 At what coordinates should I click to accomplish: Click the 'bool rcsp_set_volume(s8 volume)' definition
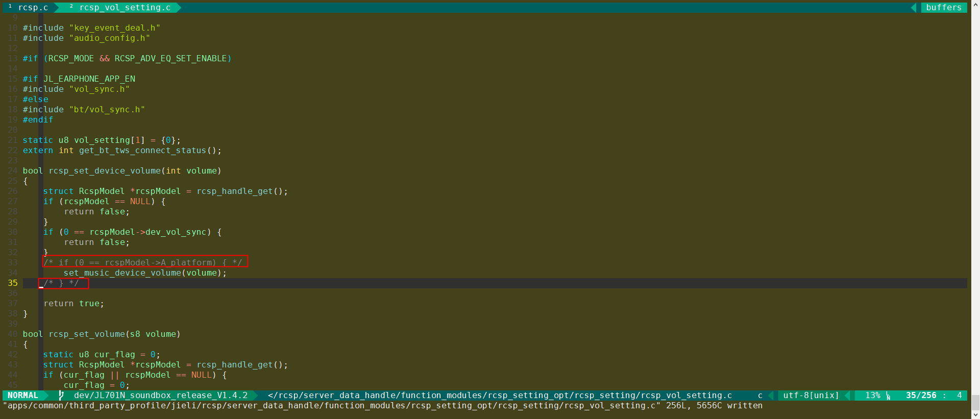coord(102,334)
